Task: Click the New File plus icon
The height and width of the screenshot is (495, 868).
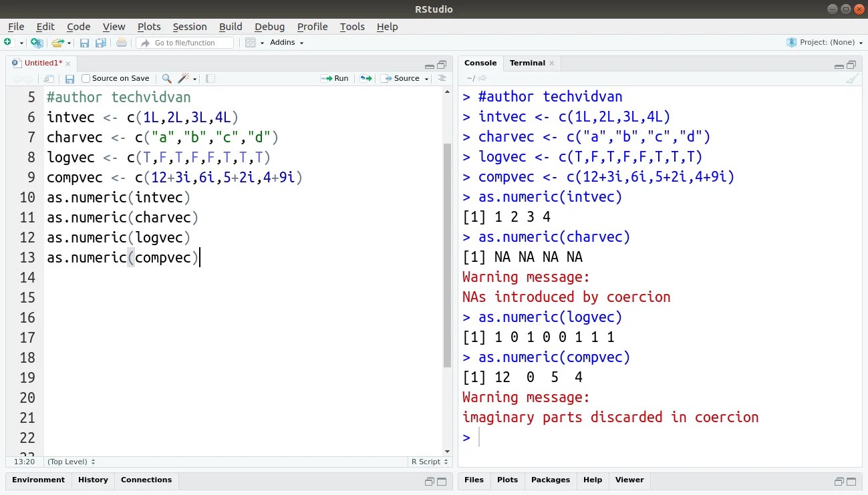Action: click(7, 42)
